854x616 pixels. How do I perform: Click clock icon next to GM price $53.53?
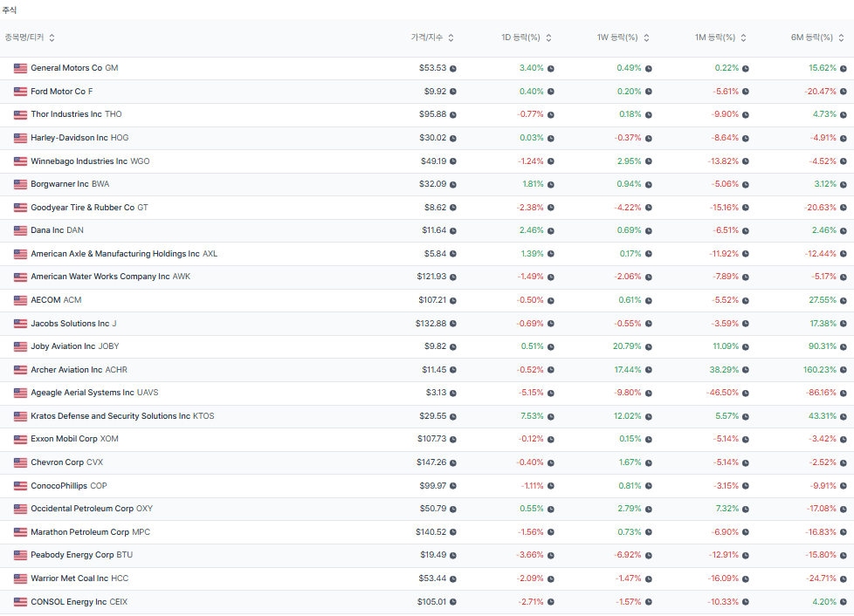tap(453, 69)
